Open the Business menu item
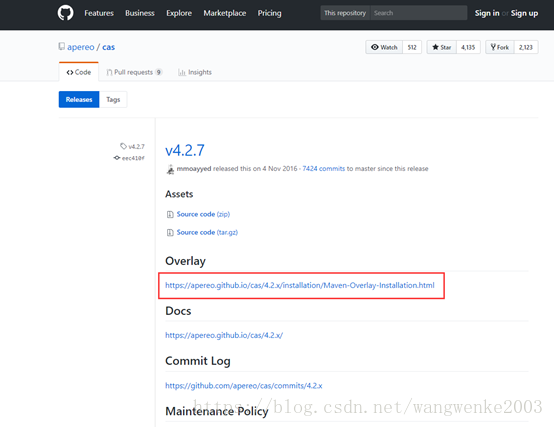This screenshot has width=554, height=427. coord(140,13)
